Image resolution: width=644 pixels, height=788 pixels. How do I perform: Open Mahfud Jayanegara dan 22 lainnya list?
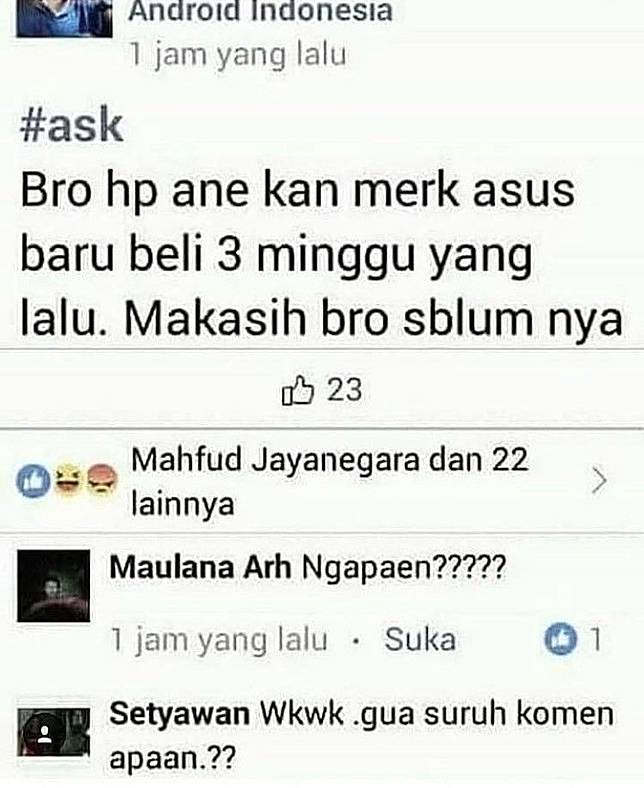(x=330, y=481)
